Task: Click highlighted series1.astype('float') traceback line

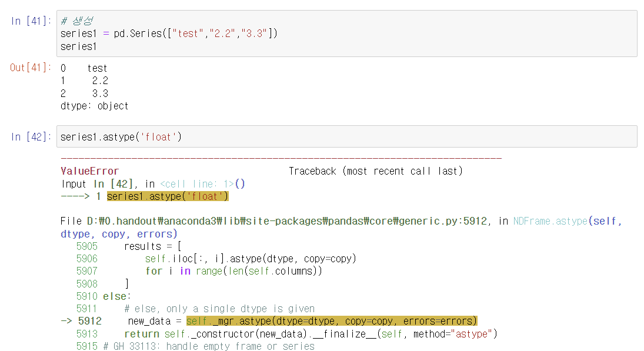Action: coord(168,196)
